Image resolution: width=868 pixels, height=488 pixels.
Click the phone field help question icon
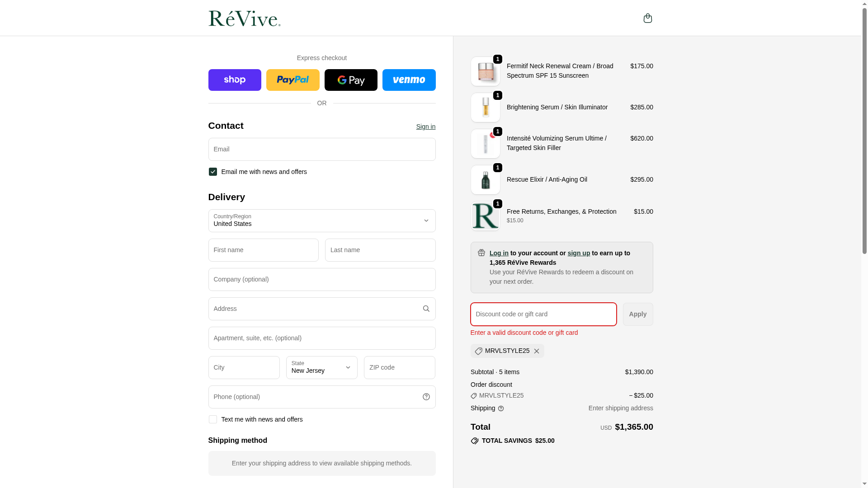[x=426, y=397]
